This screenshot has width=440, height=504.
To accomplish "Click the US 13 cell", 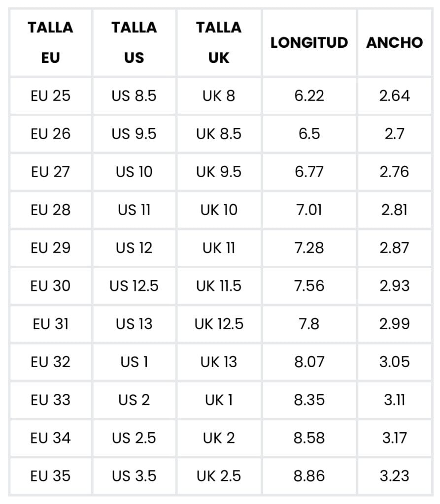I will (x=134, y=324).
